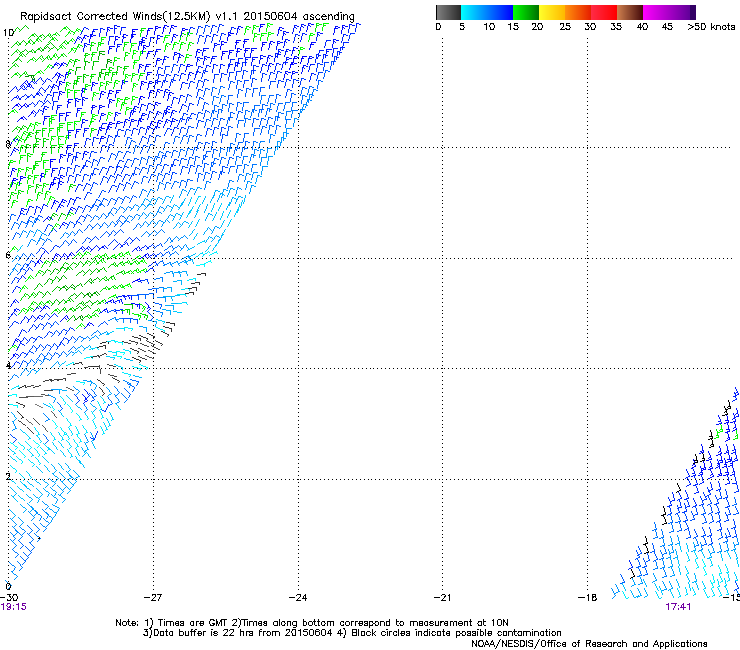Click the brown 35-40 knots color segment
The height and width of the screenshot is (650, 740).
point(630,12)
